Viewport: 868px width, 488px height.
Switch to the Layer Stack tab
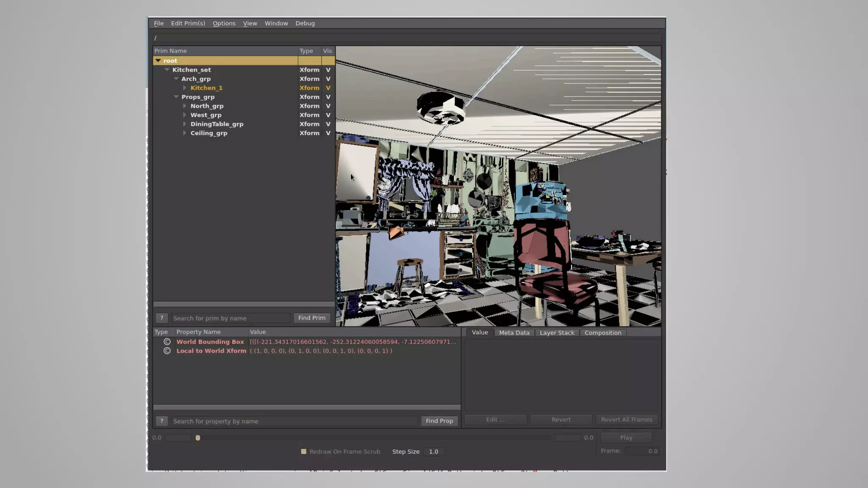point(556,333)
